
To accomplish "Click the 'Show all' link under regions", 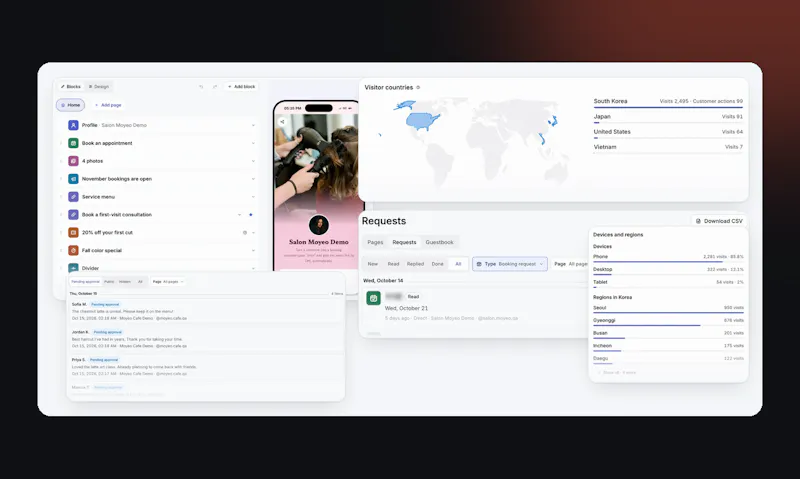I will [x=617, y=372].
